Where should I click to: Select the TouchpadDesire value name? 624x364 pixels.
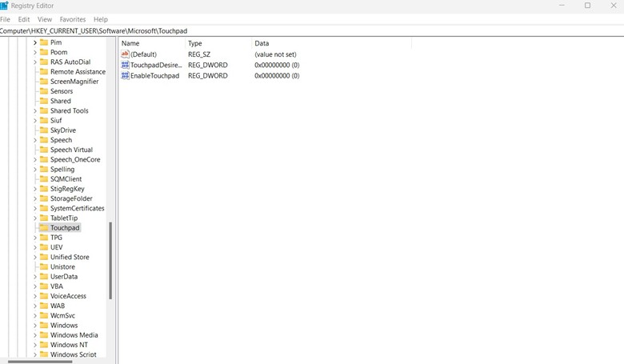click(x=156, y=65)
